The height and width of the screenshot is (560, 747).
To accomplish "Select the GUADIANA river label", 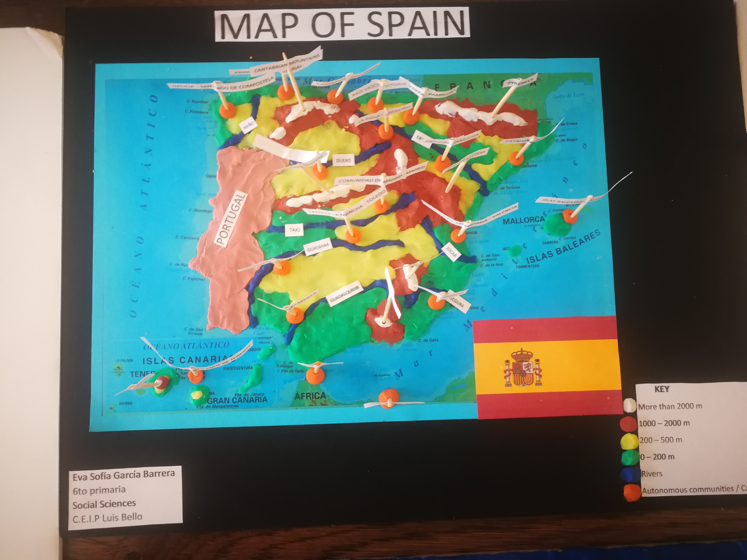I will pyautogui.click(x=318, y=247).
